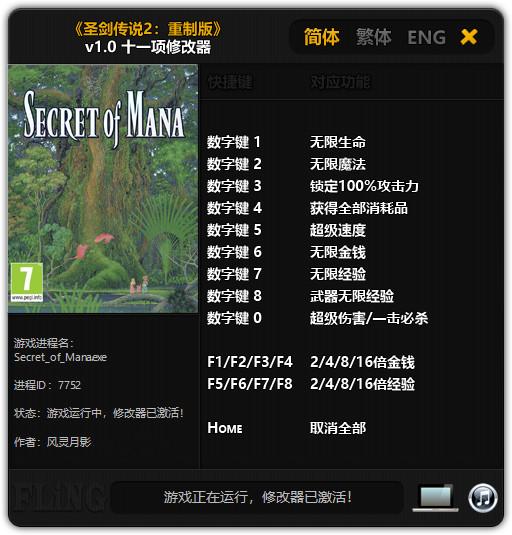Switch language to 简体
The height and width of the screenshot is (535, 512).
point(321,37)
